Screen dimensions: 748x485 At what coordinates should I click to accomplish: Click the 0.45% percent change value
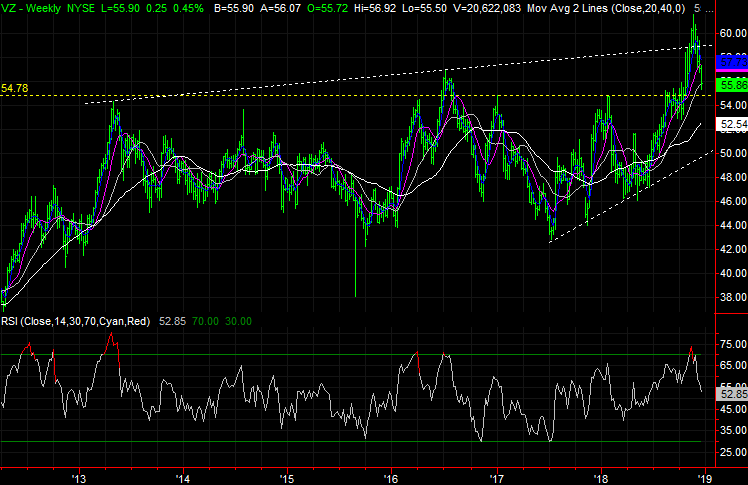coord(188,8)
